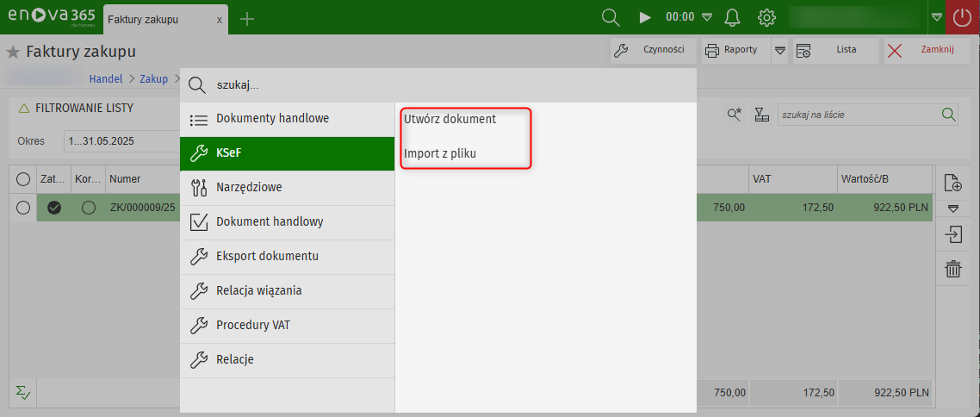Open settings gear in top bar
This screenshot has height=417, width=980.
(766, 18)
